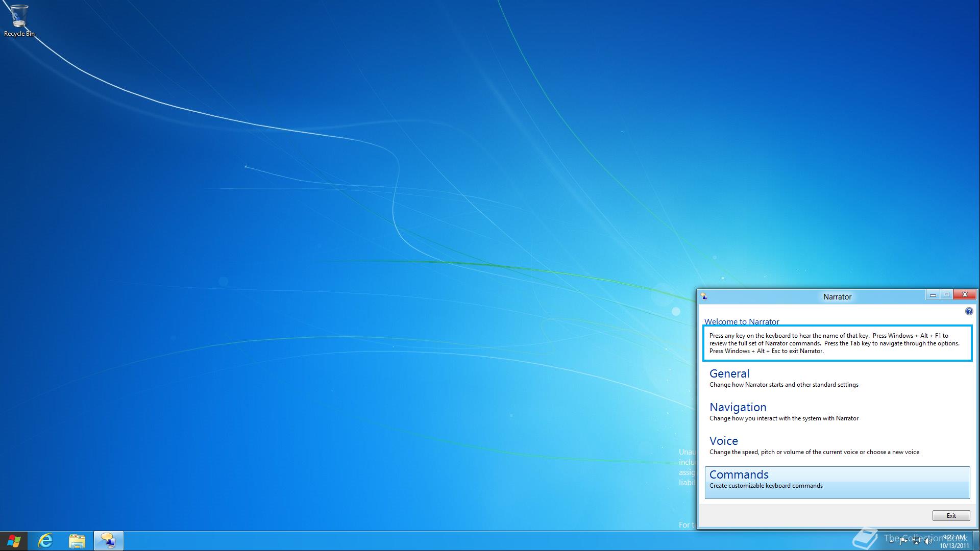Click the Narrator window title bar icon
Viewport: 980px width, 551px height.
pyautogui.click(x=704, y=296)
